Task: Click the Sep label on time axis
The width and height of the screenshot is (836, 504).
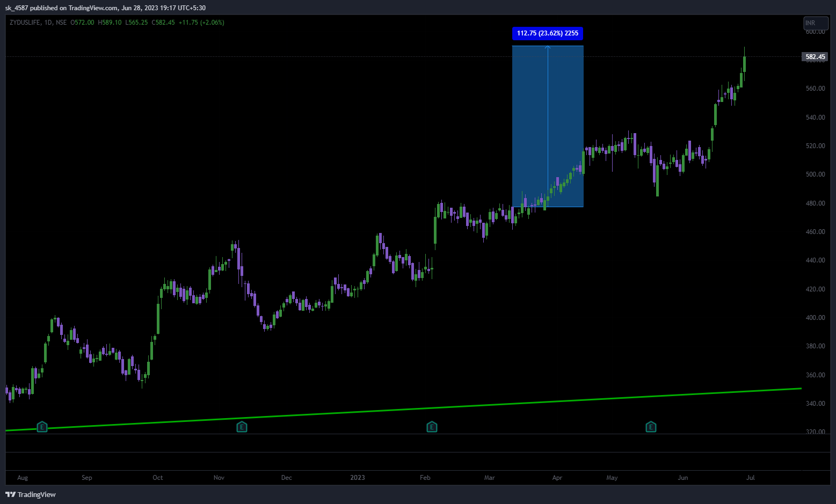Action: tap(87, 478)
